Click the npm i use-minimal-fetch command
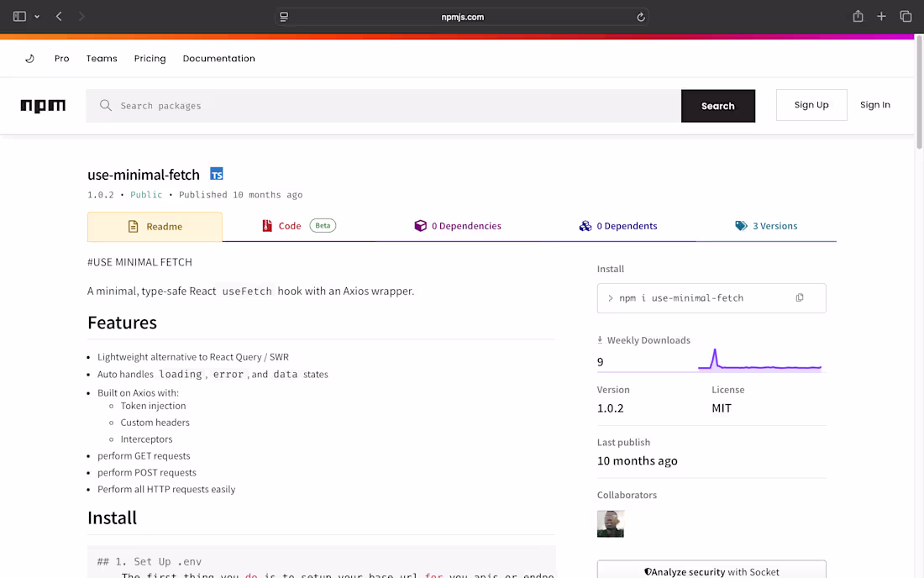This screenshot has height=578, width=924. 681,298
